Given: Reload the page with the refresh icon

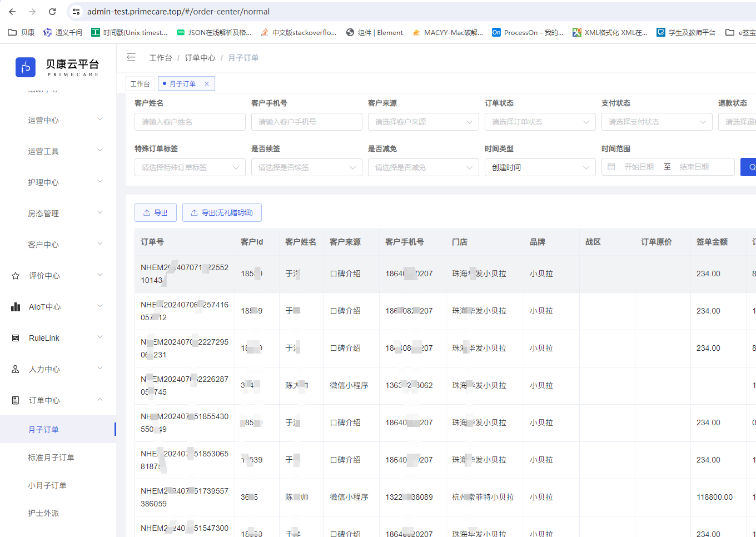Looking at the screenshot, I should click(x=52, y=11).
